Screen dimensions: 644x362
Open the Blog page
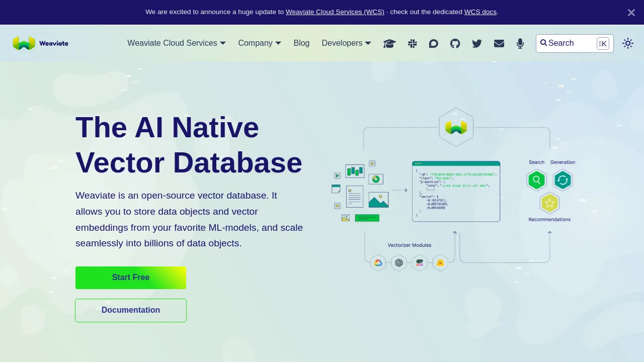tap(301, 43)
